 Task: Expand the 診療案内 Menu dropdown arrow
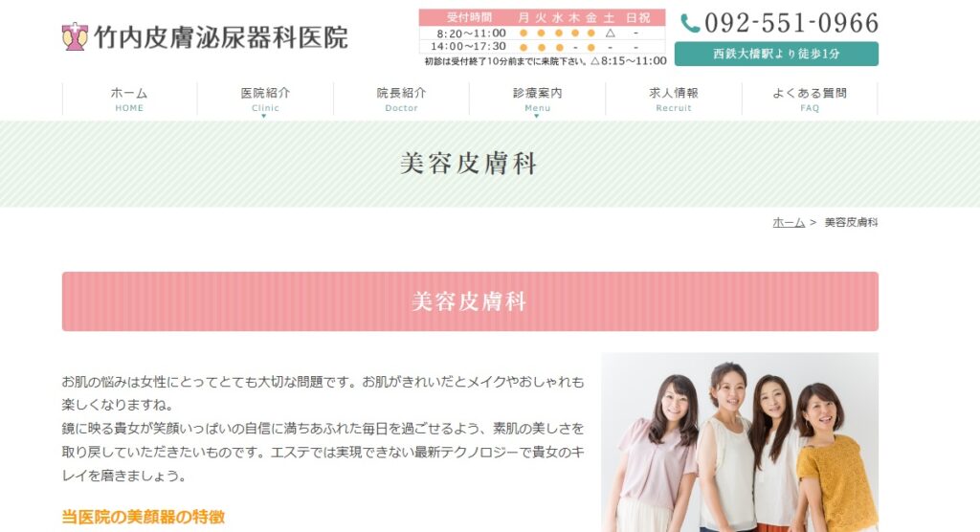(536, 117)
